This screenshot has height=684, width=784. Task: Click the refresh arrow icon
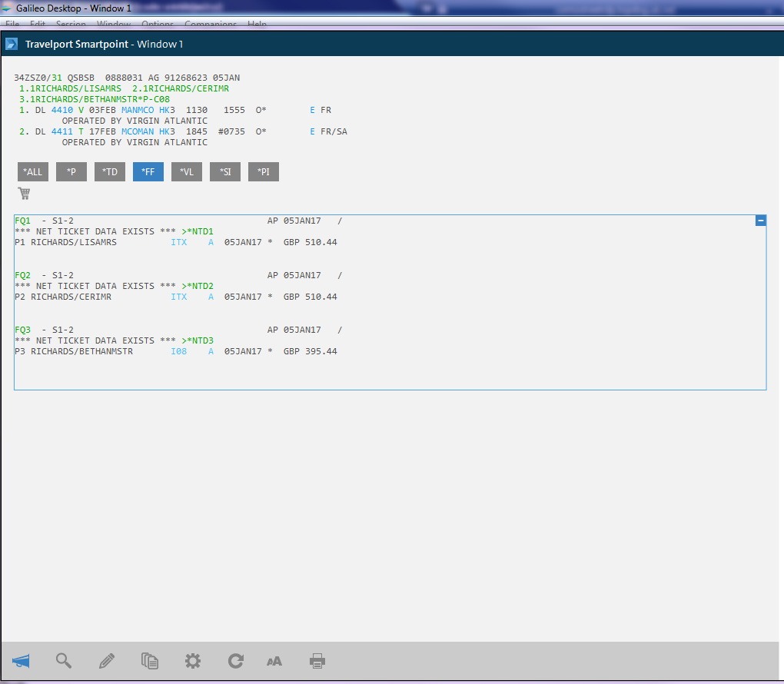[235, 661]
